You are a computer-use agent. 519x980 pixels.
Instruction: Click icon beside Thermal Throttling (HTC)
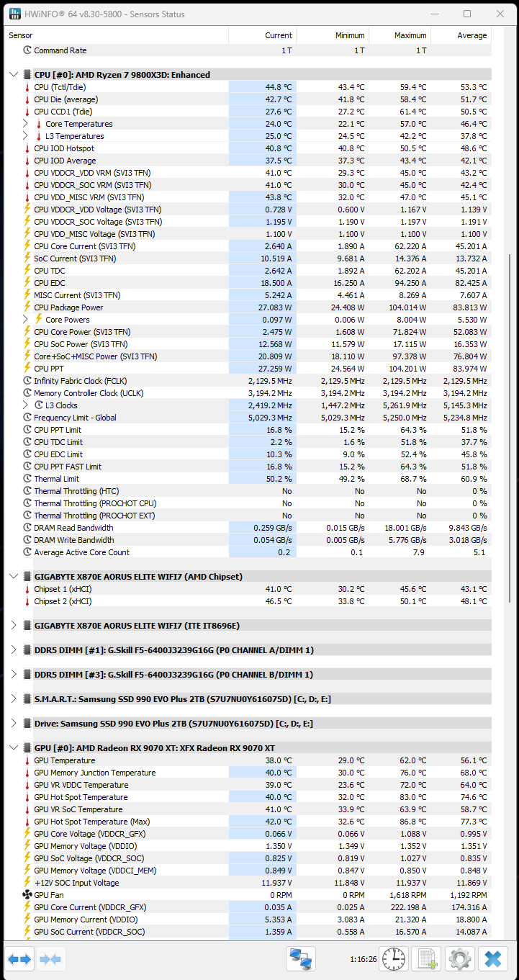pyautogui.click(x=27, y=491)
